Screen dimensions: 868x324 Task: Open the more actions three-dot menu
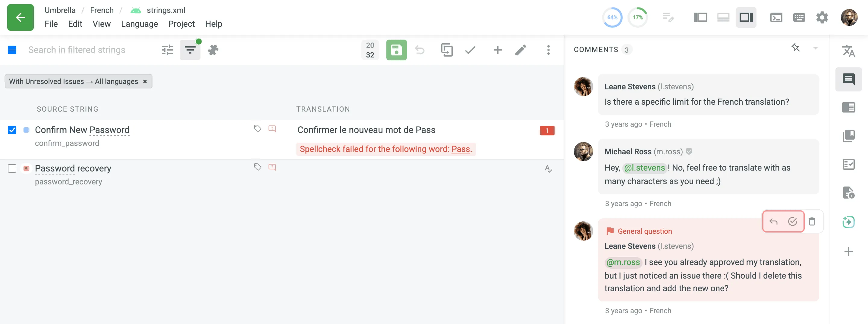[549, 50]
